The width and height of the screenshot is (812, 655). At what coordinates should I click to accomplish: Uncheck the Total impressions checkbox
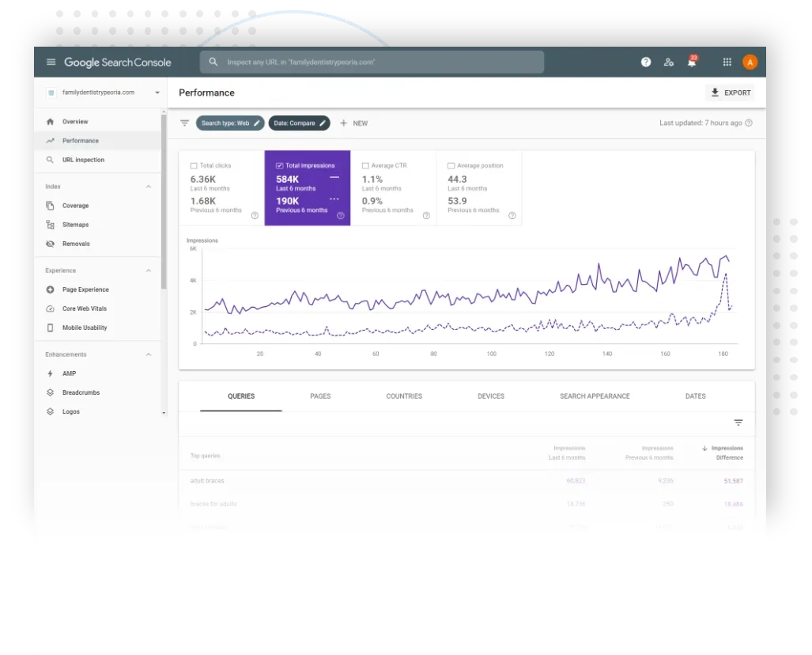280,166
